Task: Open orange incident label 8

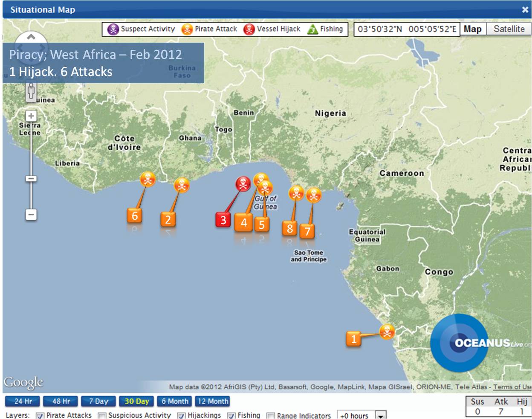Action: [289, 228]
